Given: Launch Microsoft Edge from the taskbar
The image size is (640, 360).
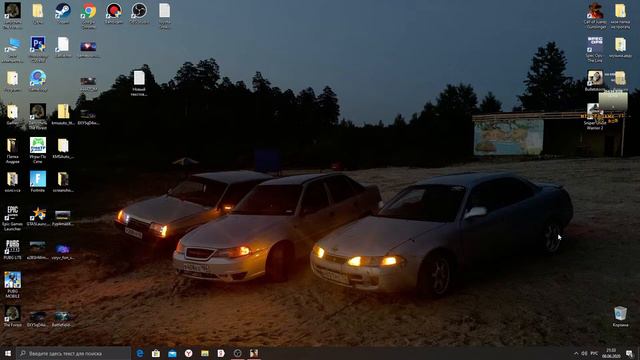Looking at the screenshot, I should click(140, 353).
